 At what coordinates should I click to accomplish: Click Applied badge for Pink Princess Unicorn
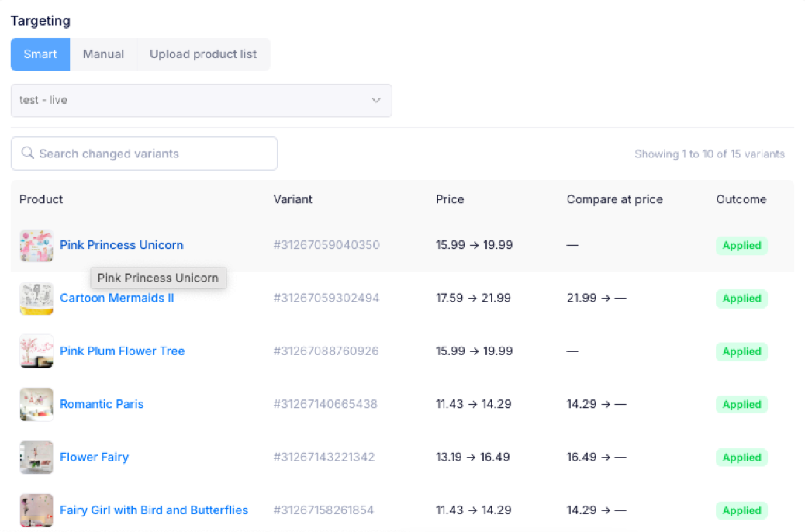pos(742,246)
